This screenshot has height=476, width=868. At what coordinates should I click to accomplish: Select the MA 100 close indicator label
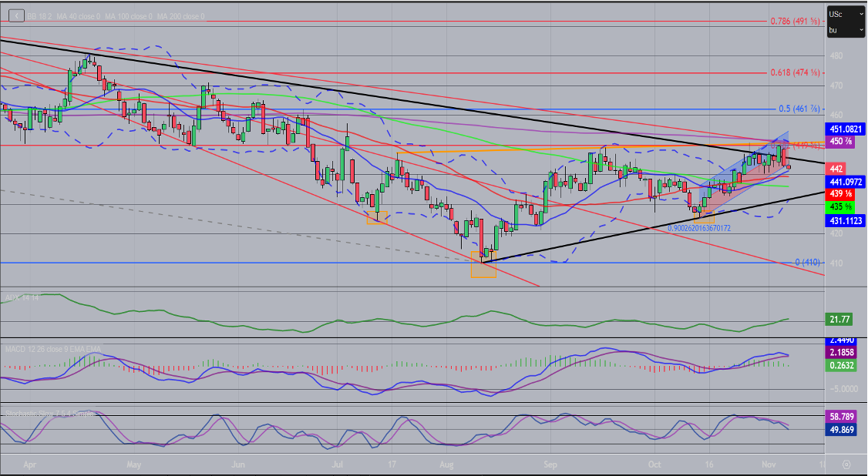[130, 15]
